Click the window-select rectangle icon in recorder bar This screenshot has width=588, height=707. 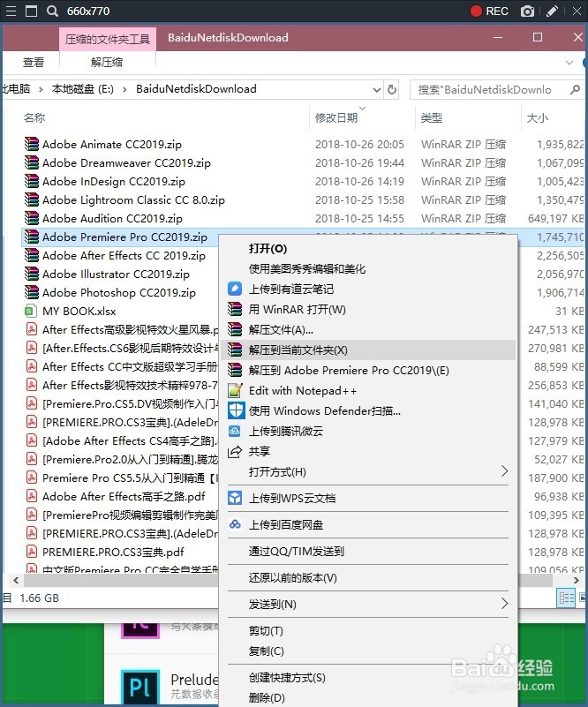tap(31, 11)
